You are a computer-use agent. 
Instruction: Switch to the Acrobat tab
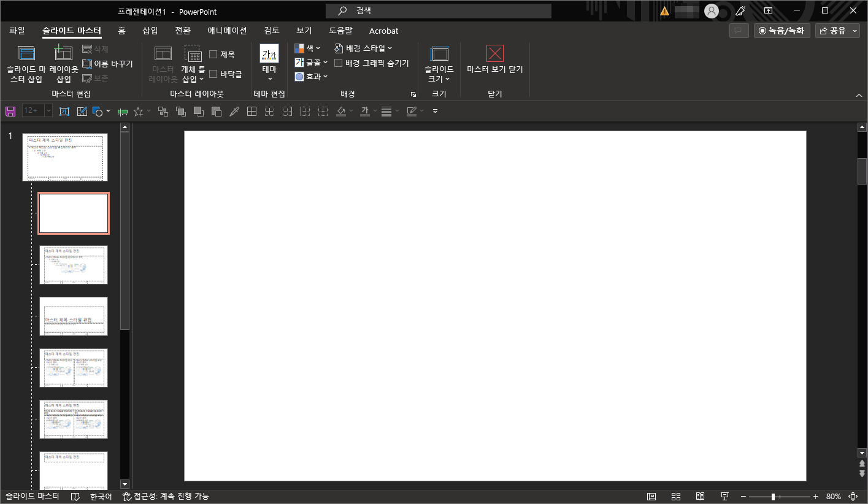(383, 31)
